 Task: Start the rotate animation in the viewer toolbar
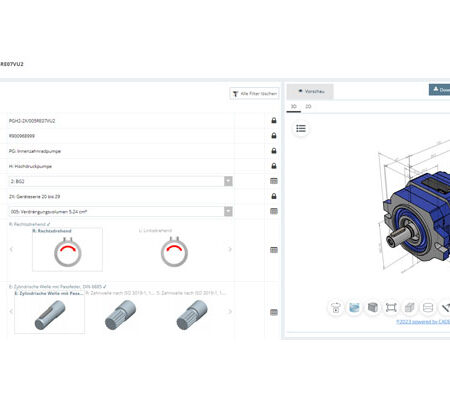point(336,307)
